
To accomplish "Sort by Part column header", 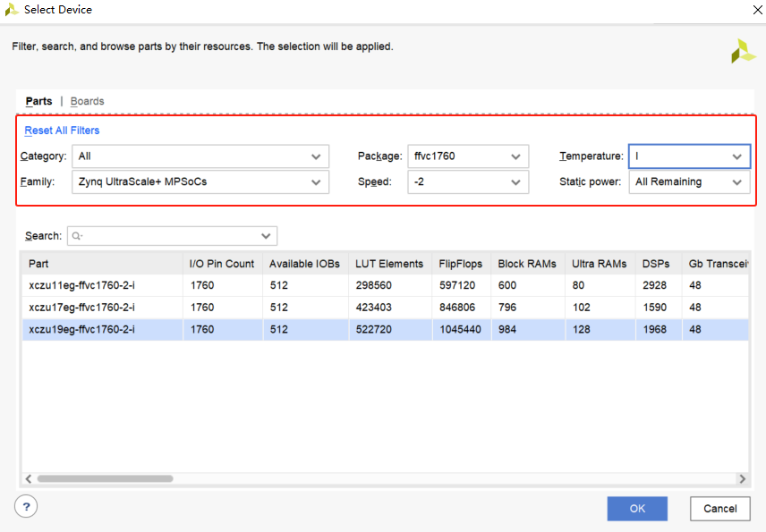I will pyautogui.click(x=102, y=264).
